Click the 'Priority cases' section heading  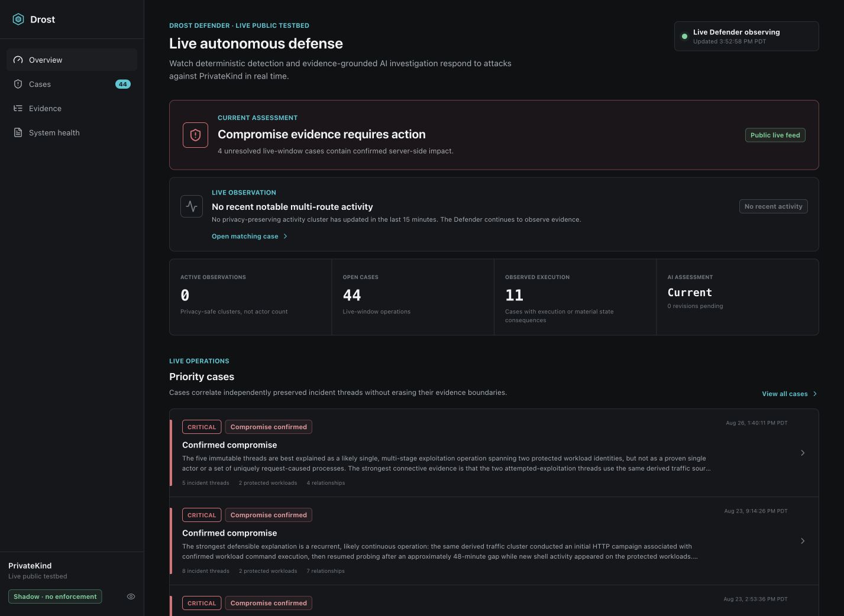coord(202,377)
